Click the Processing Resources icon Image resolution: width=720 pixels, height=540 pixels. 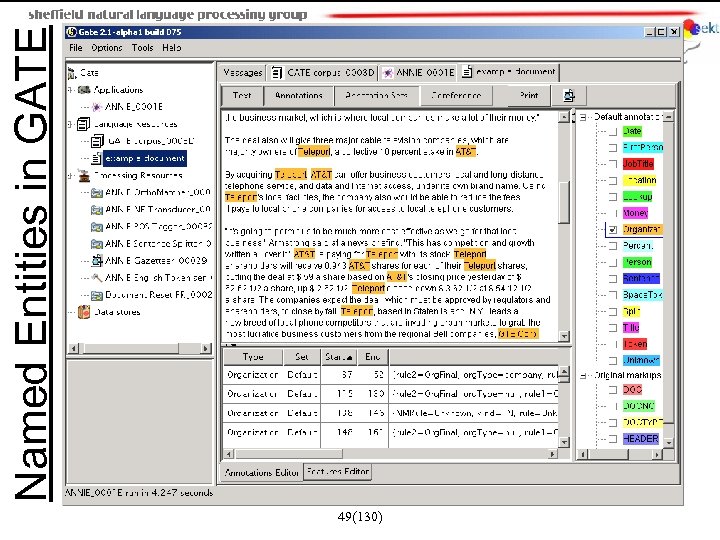(84, 175)
